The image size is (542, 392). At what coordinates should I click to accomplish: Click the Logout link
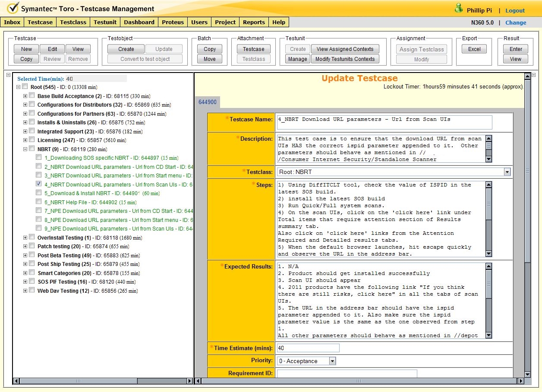click(515, 10)
